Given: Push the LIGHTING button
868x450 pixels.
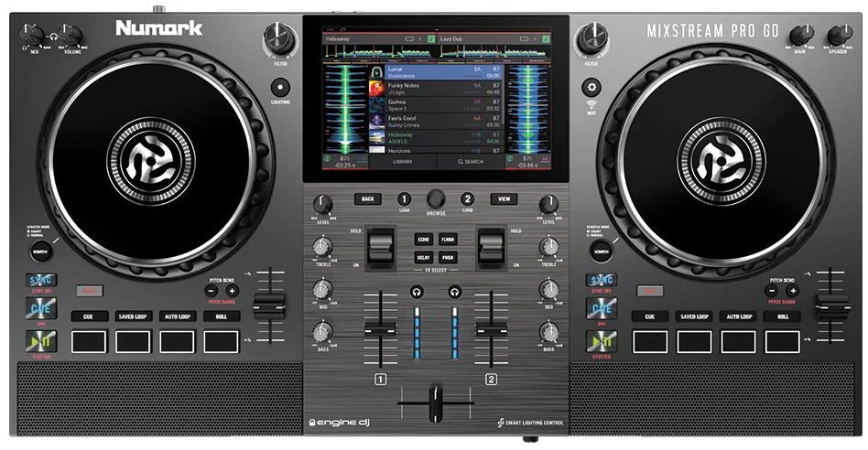Looking at the screenshot, I should tap(280, 87).
